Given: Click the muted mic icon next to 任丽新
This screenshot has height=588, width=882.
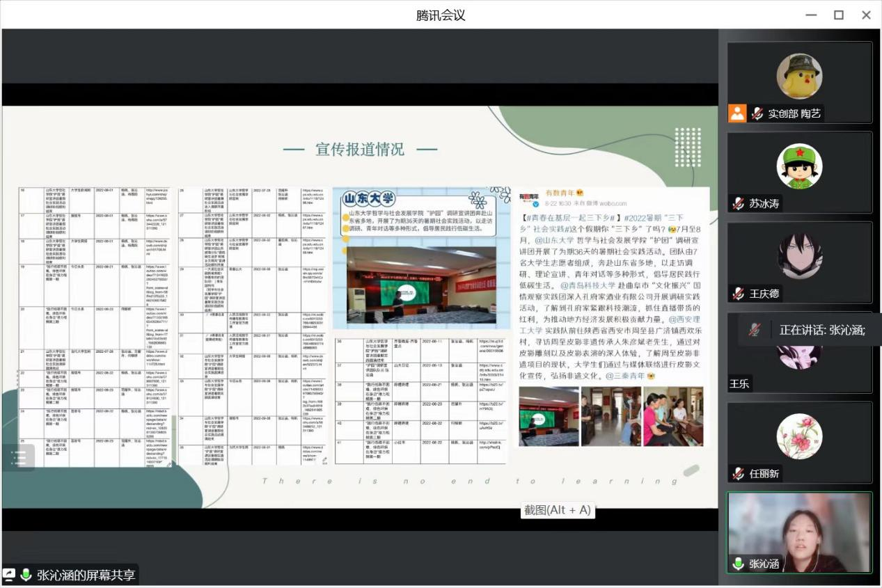Looking at the screenshot, I should [737, 473].
